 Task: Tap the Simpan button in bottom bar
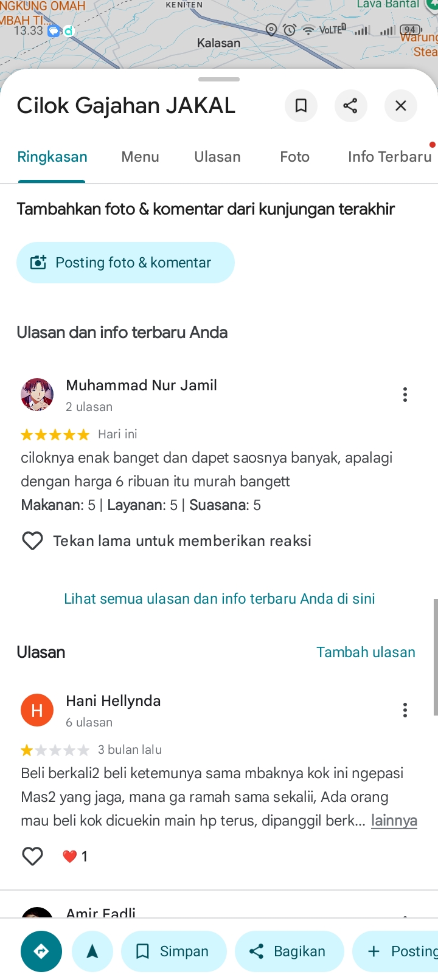174,951
